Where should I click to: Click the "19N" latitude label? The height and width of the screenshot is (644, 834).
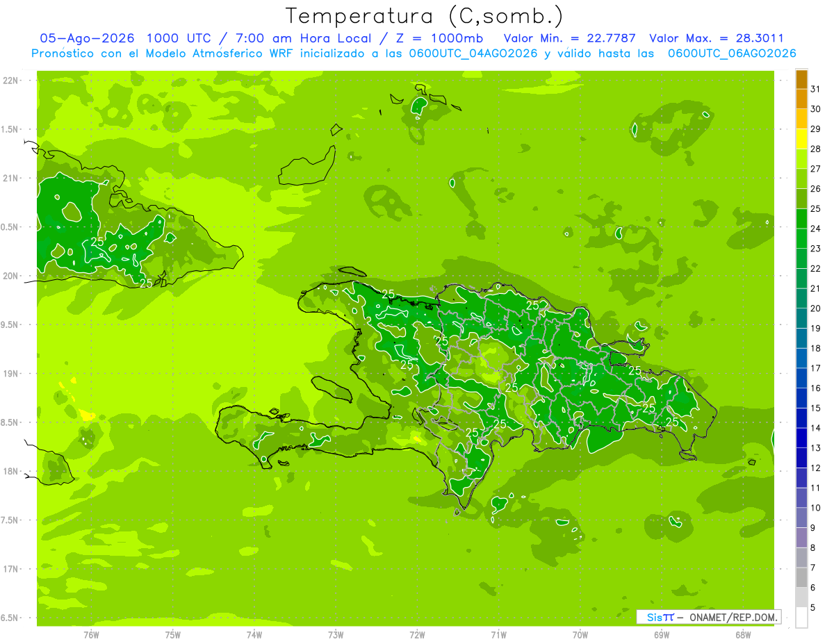(x=10, y=373)
